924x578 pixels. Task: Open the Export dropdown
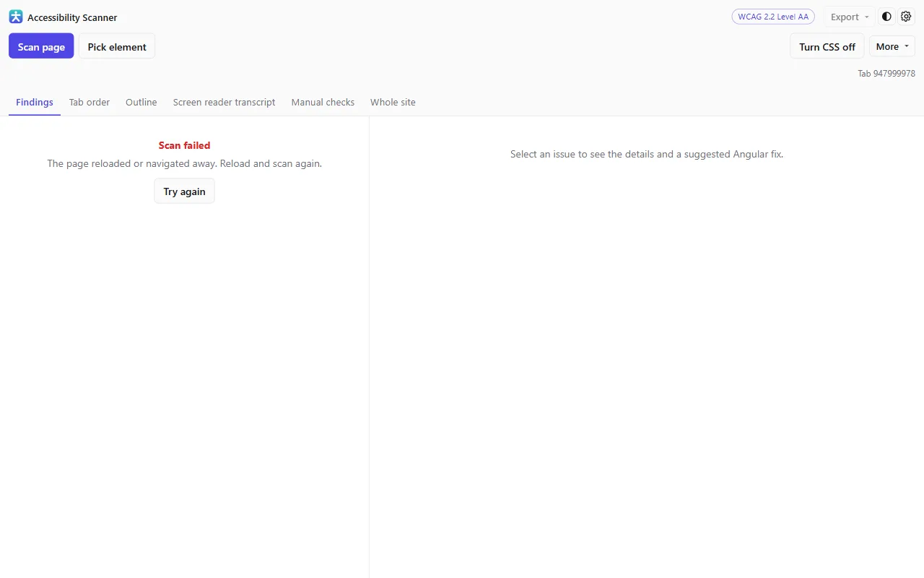[849, 17]
